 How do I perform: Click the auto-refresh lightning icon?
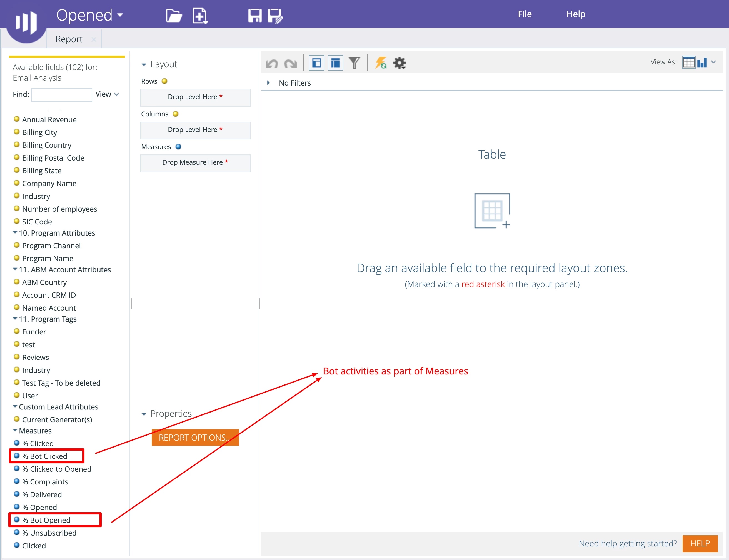(x=381, y=63)
